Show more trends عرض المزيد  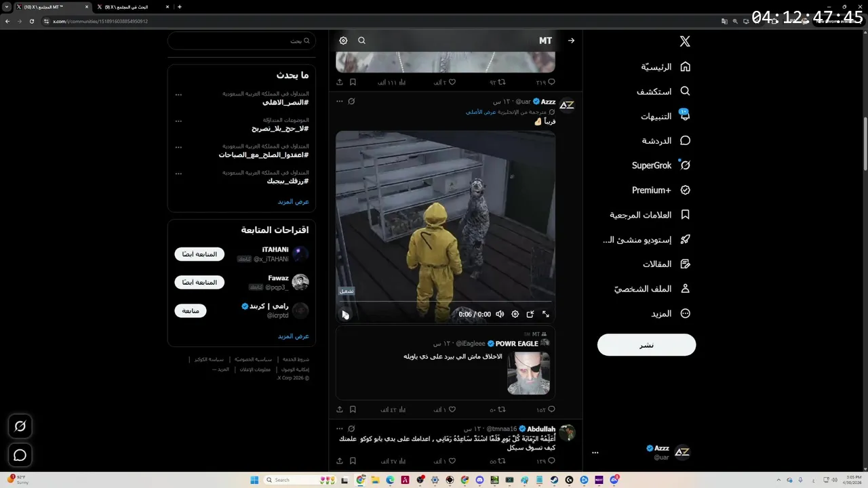coord(293,202)
